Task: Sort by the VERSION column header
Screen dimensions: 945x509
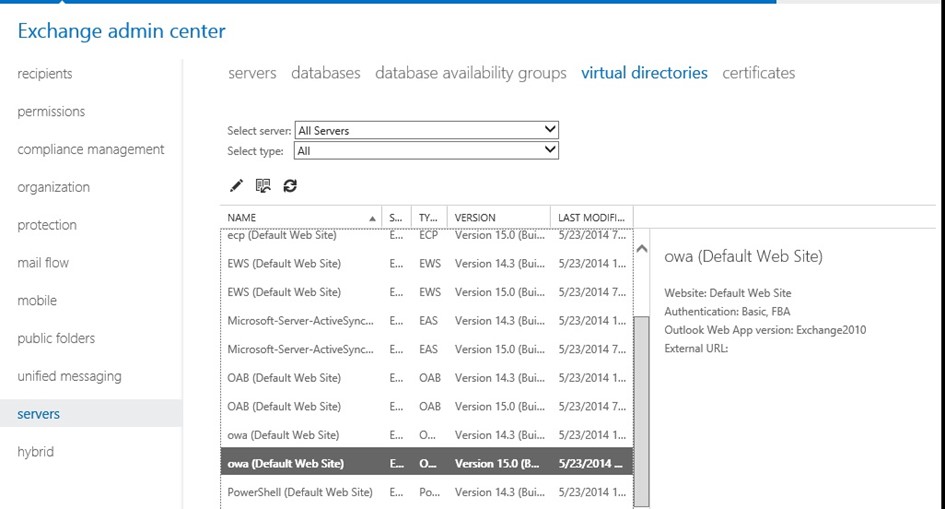Action: click(x=498, y=217)
